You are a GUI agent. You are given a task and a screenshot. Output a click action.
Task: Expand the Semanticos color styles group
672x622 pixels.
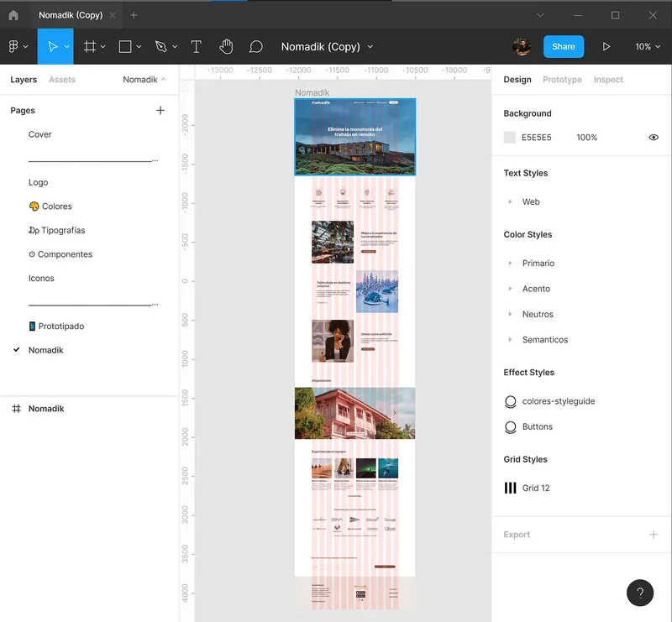(x=510, y=340)
